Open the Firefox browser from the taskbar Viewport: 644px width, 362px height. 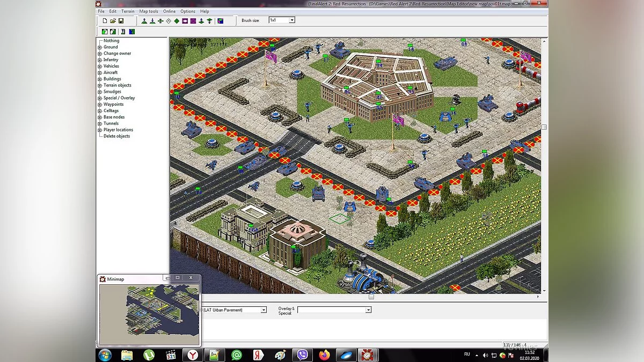(x=324, y=354)
